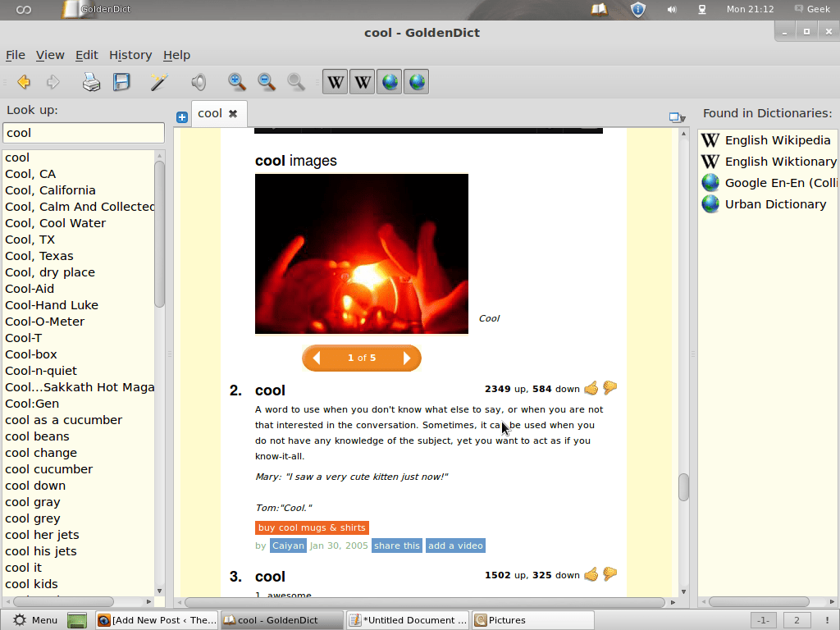840x630 pixels.
Task: Open the share this link
Action: 396,545
